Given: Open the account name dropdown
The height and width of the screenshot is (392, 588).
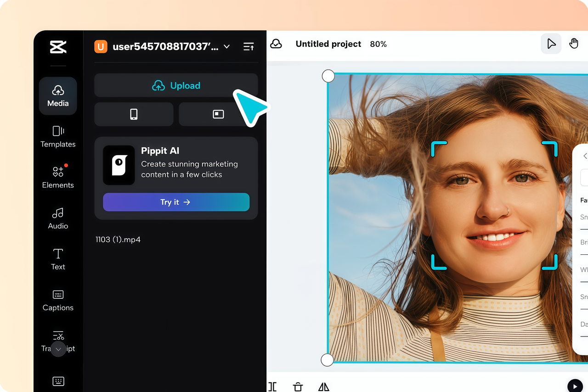Looking at the screenshot, I should pyautogui.click(x=226, y=46).
